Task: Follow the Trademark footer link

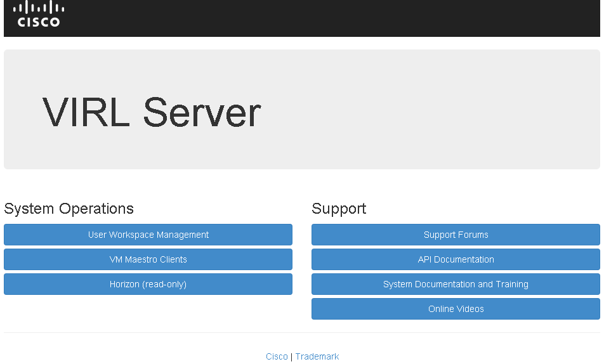Action: click(x=317, y=356)
